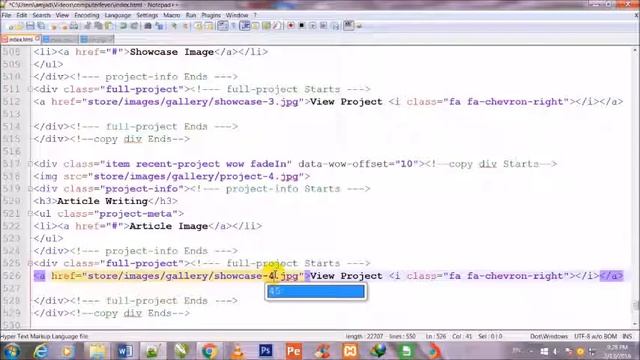Screen dimensions: 640x360
Task: Open Photoshop from the taskbar
Action: coord(265,351)
